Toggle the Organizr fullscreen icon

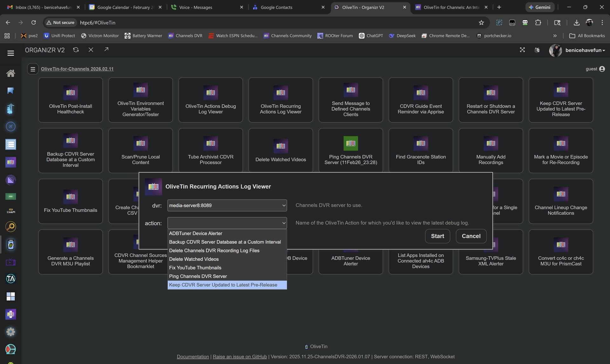(522, 50)
